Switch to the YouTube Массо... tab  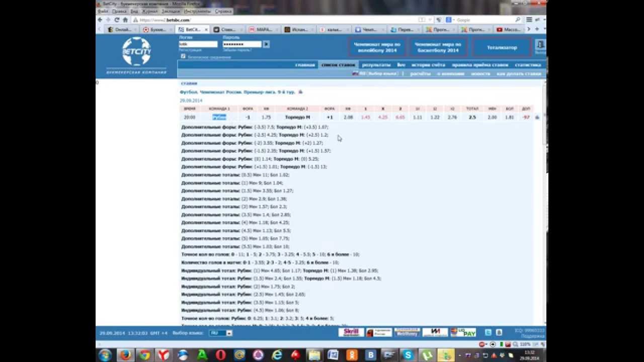509,29
